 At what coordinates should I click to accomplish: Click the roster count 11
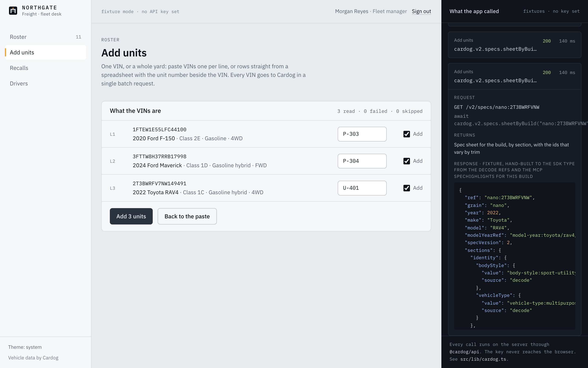[78, 37]
